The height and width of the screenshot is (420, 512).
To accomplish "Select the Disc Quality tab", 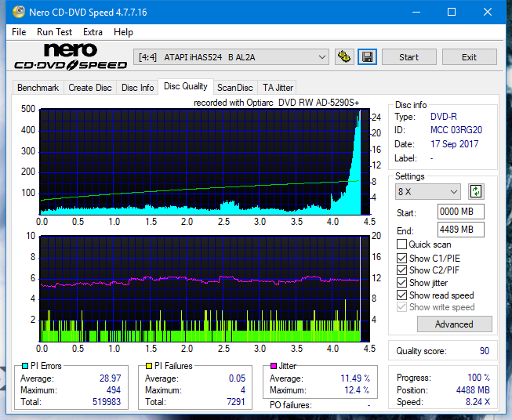I will coord(186,86).
